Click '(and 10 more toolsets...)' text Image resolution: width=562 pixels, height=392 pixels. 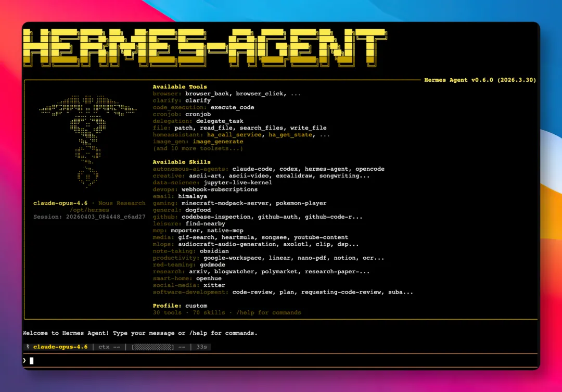198,148
